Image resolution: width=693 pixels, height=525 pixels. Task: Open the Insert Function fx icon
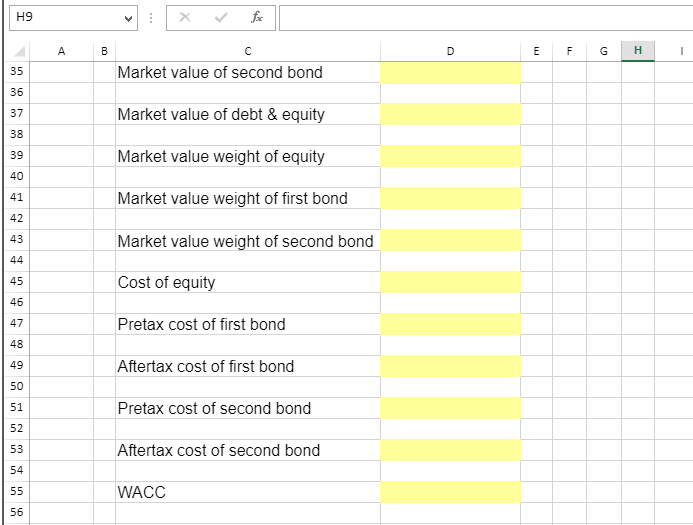point(257,18)
